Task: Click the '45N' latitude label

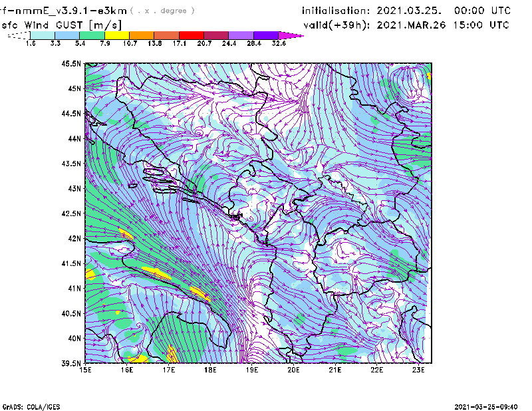Action: pyautogui.click(x=74, y=88)
